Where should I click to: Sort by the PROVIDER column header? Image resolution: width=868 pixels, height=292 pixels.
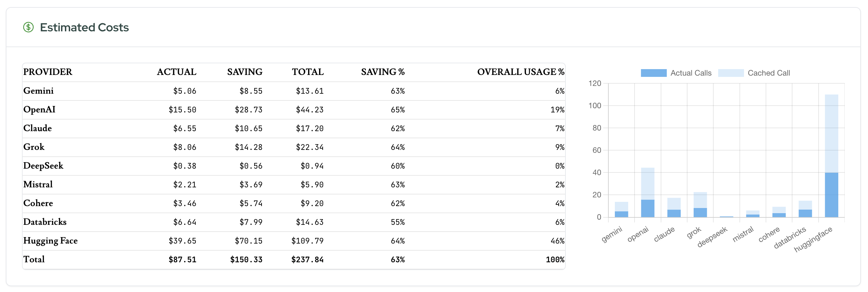point(47,72)
